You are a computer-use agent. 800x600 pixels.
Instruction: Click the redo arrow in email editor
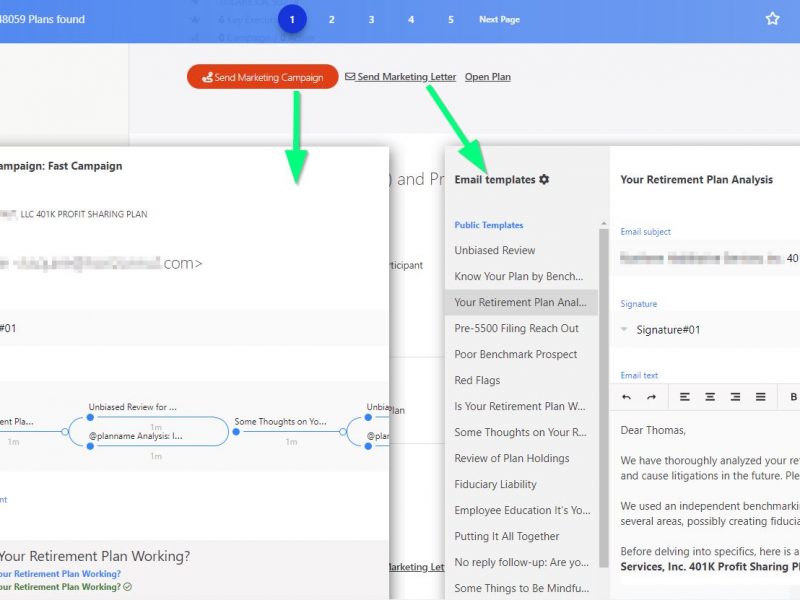(x=651, y=397)
